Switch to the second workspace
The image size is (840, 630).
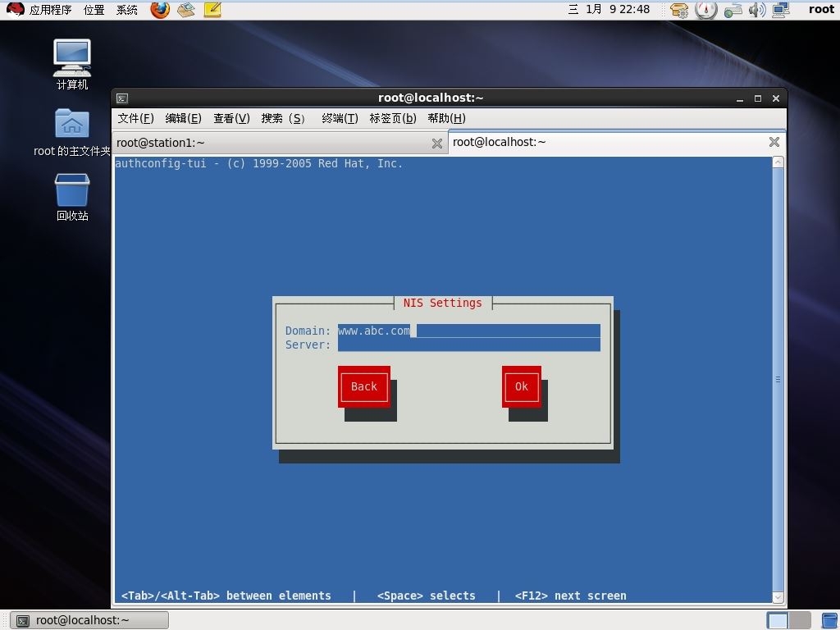(x=800, y=620)
